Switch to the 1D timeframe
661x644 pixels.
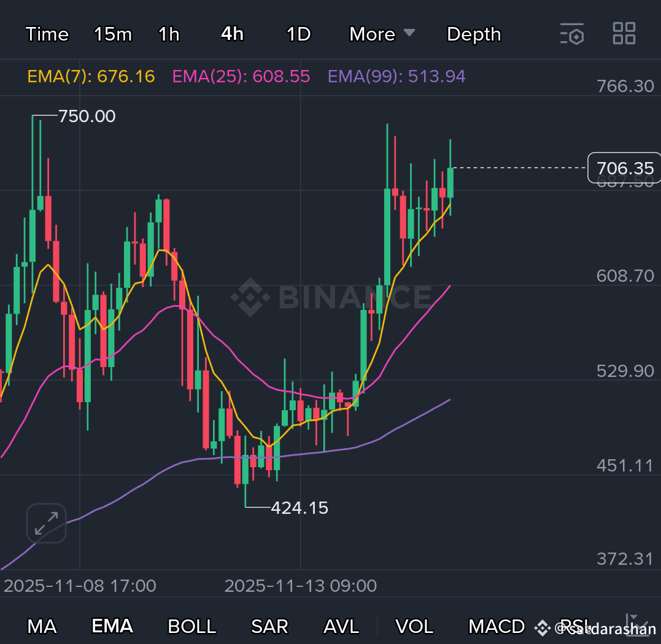(298, 34)
